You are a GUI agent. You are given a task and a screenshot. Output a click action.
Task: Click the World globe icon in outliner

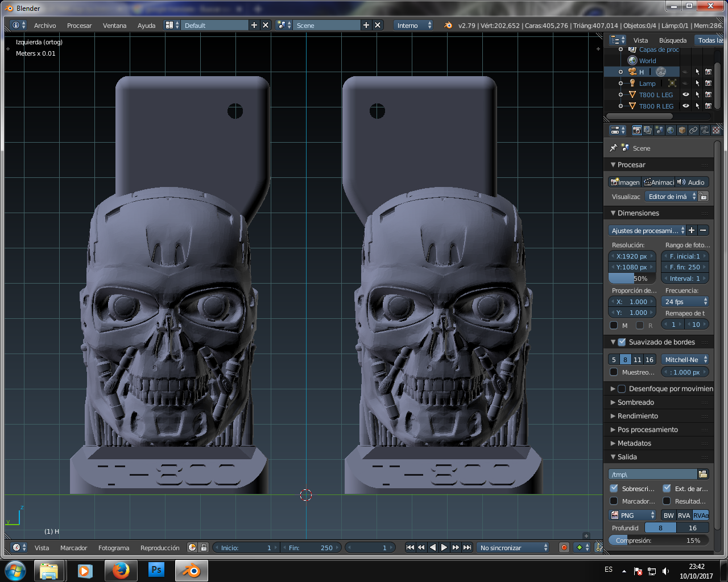point(632,60)
